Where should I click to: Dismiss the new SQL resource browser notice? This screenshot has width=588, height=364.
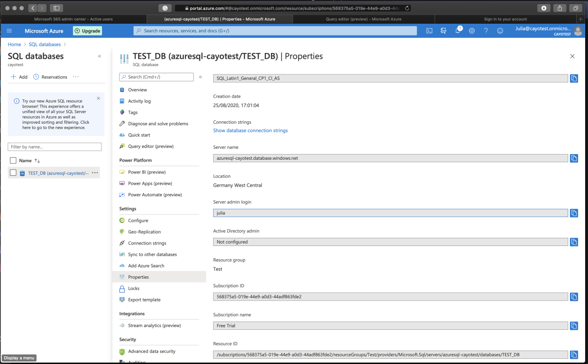point(99,99)
